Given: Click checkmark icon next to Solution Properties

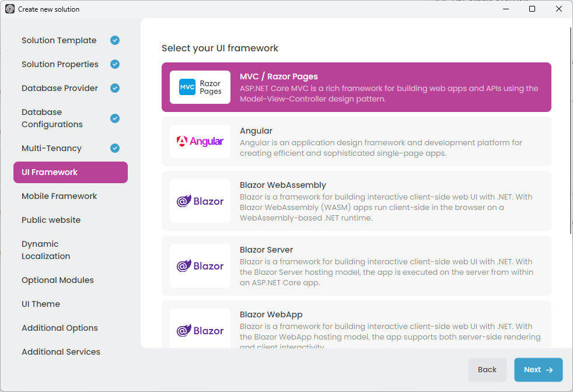Looking at the screenshot, I should (x=115, y=64).
